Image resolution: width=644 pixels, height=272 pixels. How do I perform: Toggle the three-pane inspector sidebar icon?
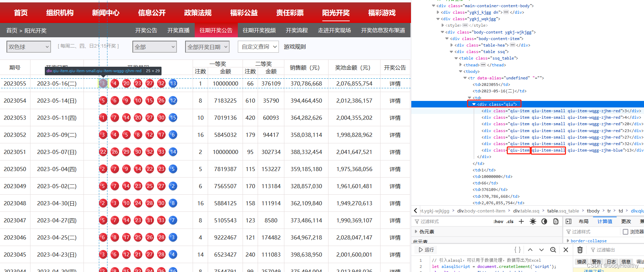click(568, 221)
